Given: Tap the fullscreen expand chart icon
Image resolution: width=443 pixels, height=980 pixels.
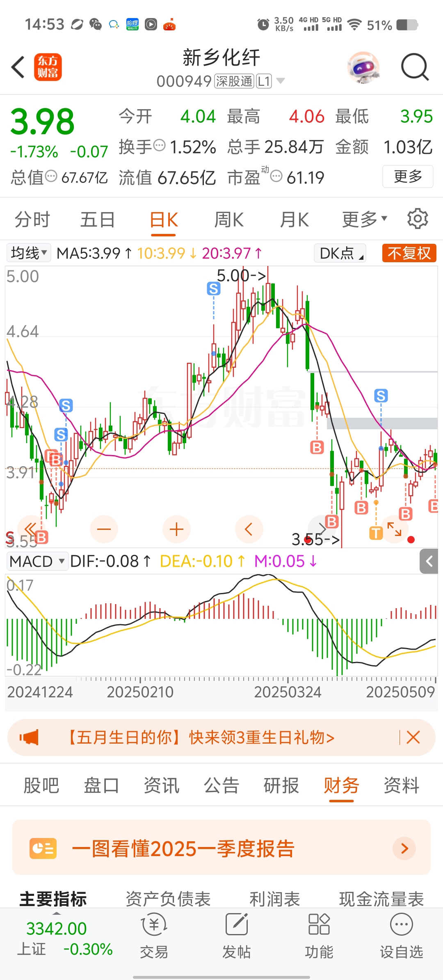Looking at the screenshot, I should (x=395, y=529).
